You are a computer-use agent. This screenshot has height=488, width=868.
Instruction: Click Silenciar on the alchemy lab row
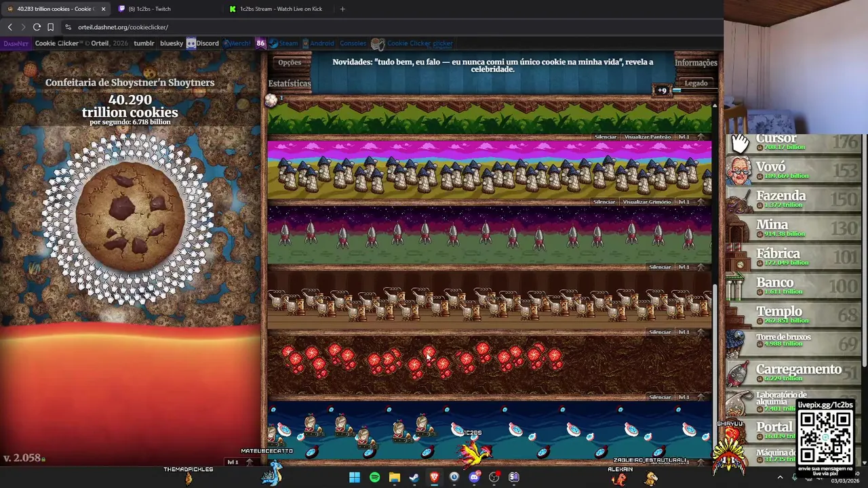pyautogui.click(x=660, y=332)
